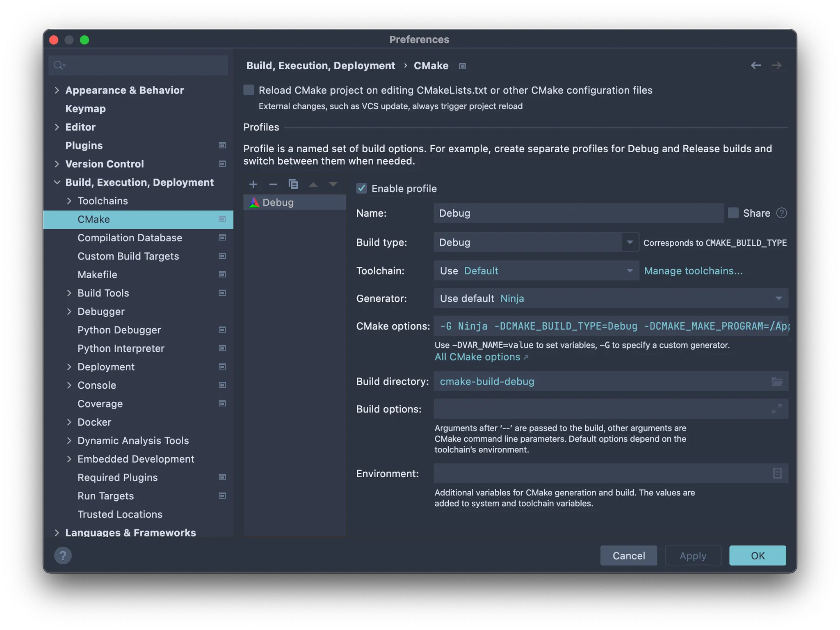Select Python Interpreter in the sidebar
The image size is (840, 630).
121,348
